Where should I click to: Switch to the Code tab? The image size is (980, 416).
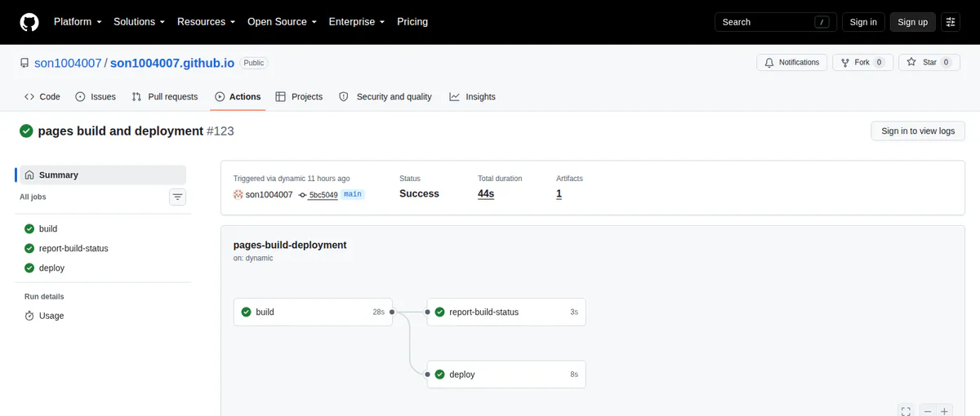pyautogui.click(x=42, y=96)
